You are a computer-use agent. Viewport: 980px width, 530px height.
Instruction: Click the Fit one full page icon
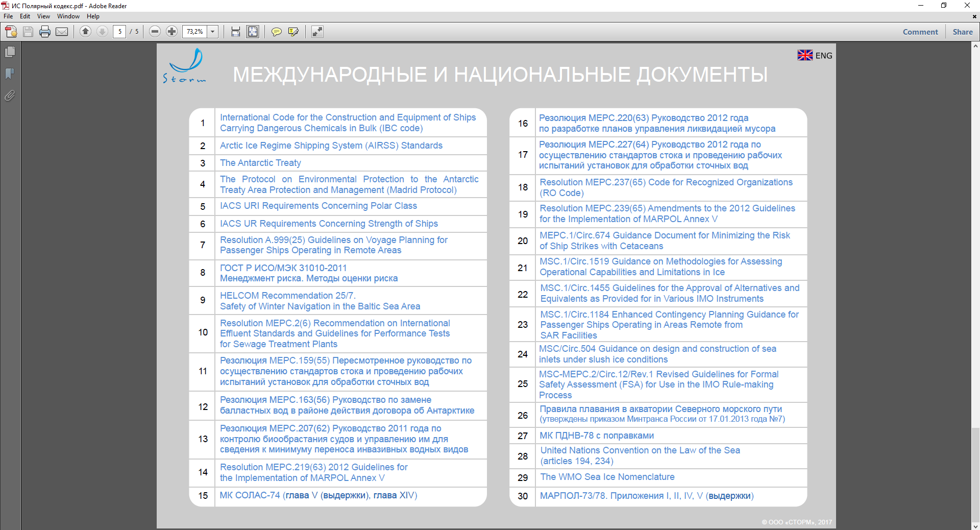[253, 32]
